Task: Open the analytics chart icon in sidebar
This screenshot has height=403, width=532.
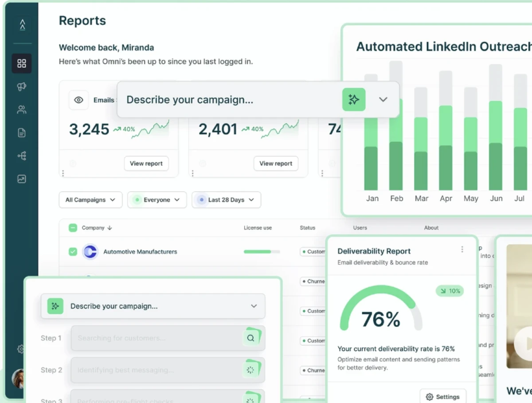Action: (x=22, y=179)
